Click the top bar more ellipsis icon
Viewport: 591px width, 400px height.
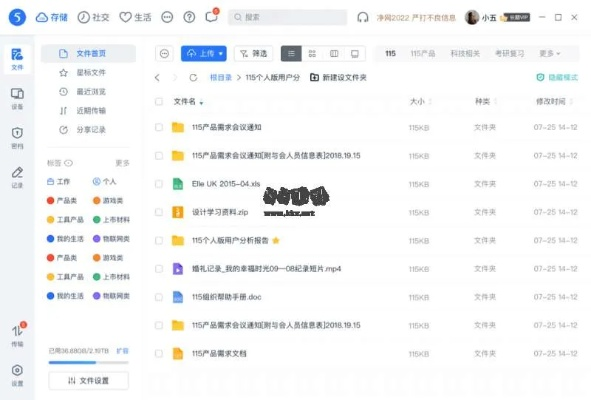(x=167, y=17)
